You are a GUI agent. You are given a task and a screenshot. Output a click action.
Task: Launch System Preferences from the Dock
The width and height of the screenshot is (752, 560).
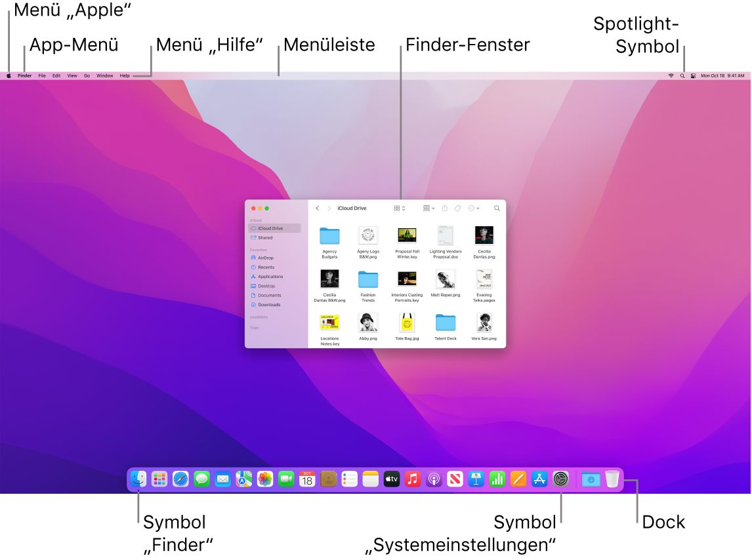point(560,479)
